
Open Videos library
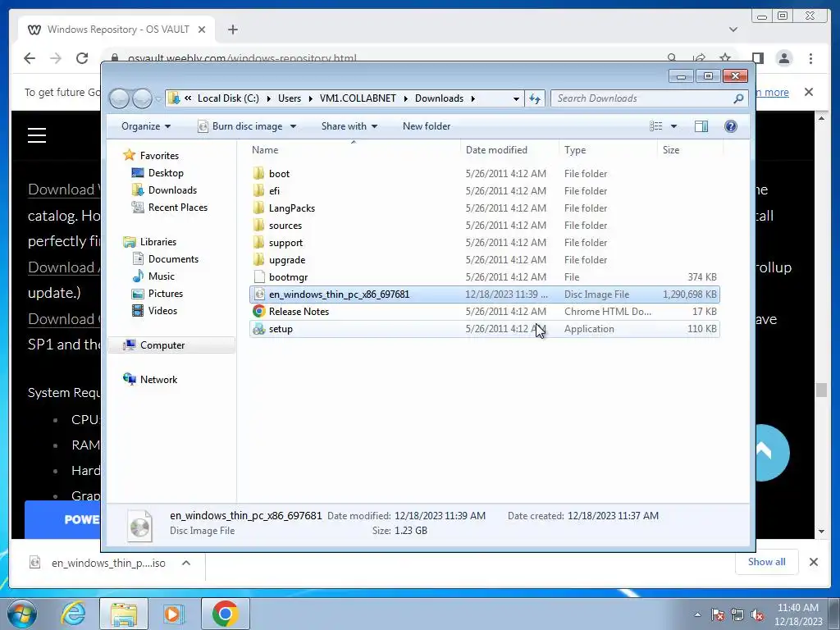[x=162, y=310]
